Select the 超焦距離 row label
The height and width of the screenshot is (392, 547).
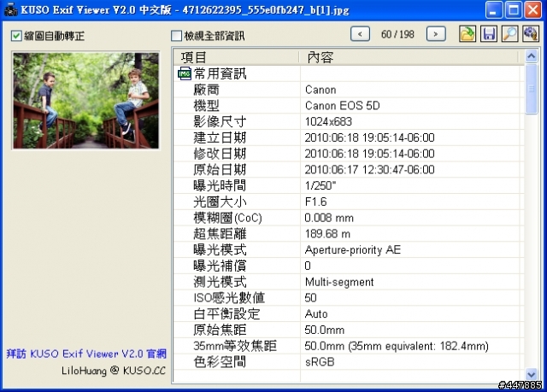tap(220, 234)
